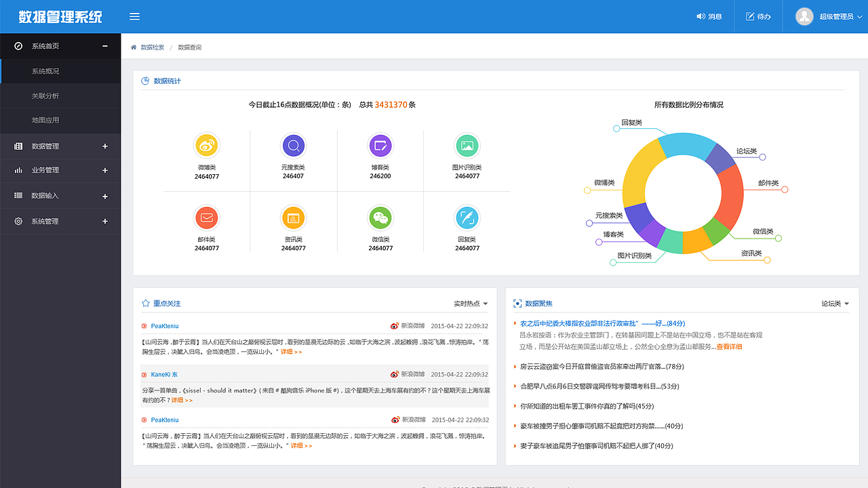Open the yellow 微博类 Weibo icon
Screen dimensions: 868x488
pyautogui.click(x=207, y=145)
